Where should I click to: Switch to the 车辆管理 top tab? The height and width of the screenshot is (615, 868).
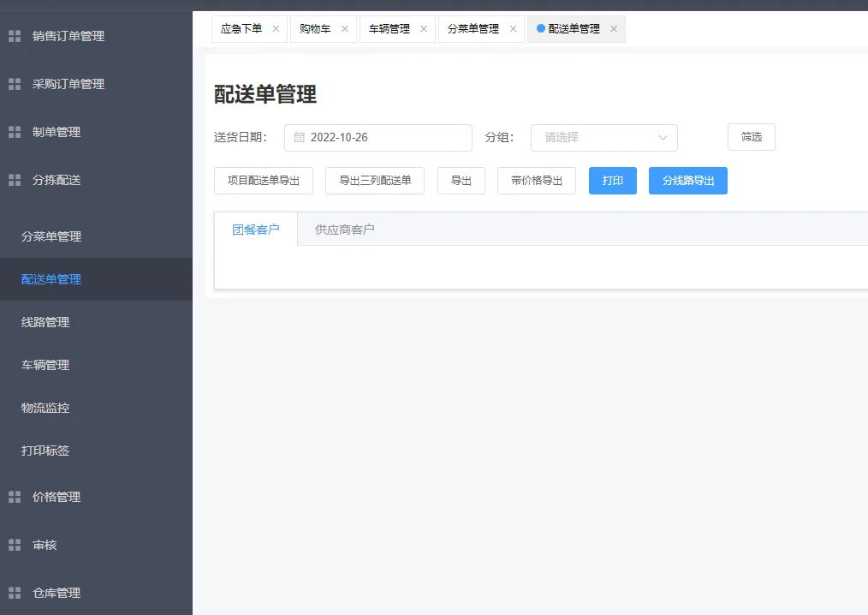390,28
